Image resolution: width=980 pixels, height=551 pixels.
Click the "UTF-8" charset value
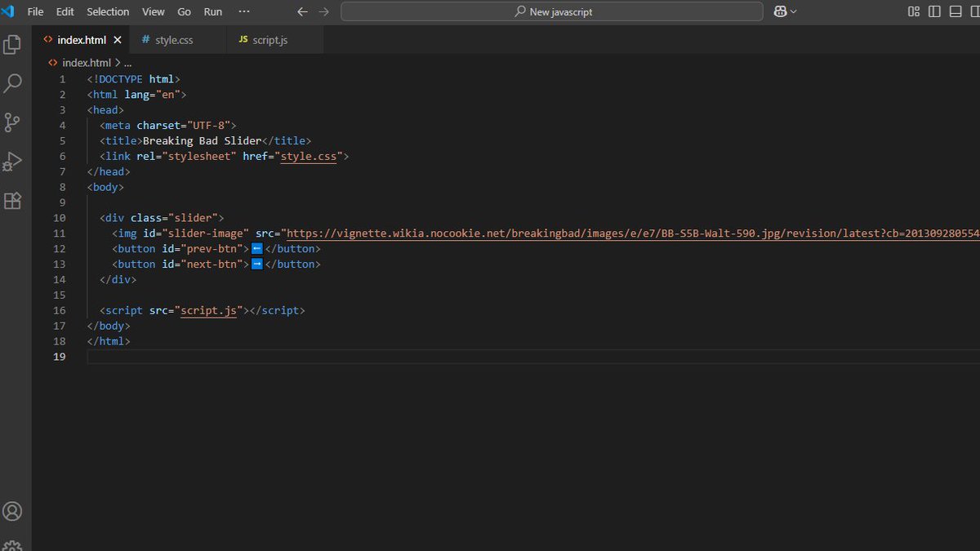pos(208,125)
